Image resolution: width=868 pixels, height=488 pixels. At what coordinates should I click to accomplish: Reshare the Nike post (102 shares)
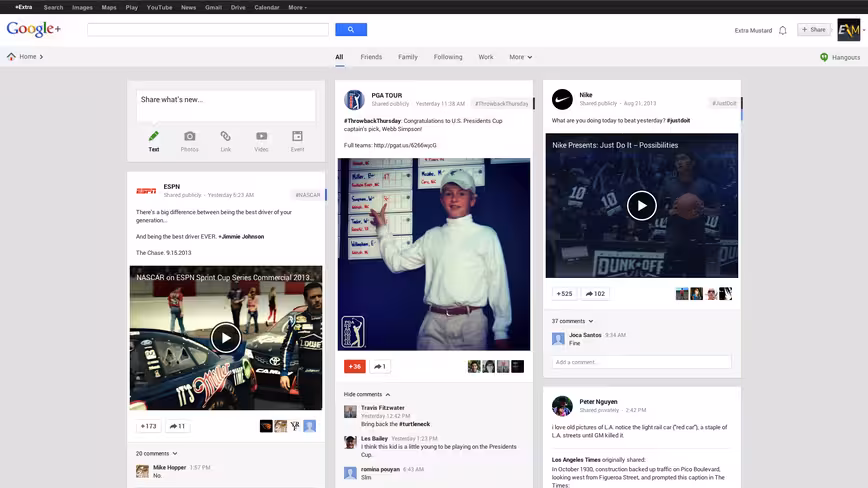595,294
